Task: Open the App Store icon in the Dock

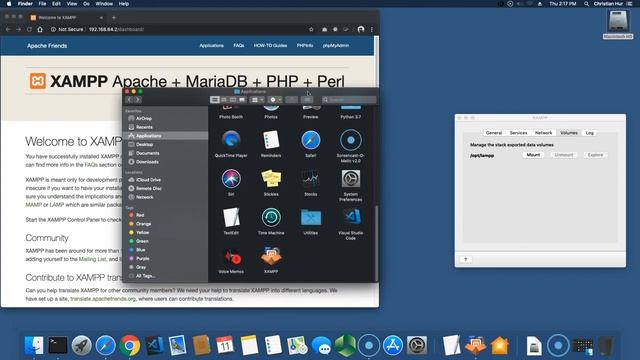Action: 393,345
